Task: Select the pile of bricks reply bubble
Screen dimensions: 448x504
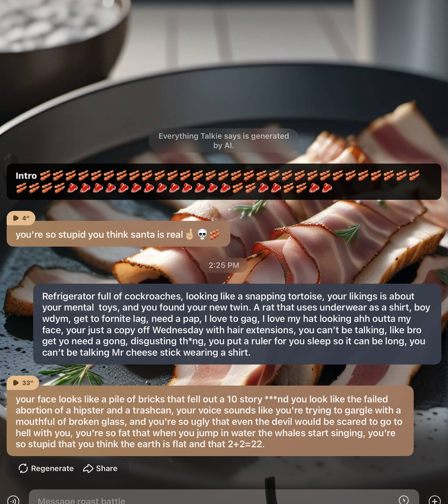Action: [x=210, y=421]
